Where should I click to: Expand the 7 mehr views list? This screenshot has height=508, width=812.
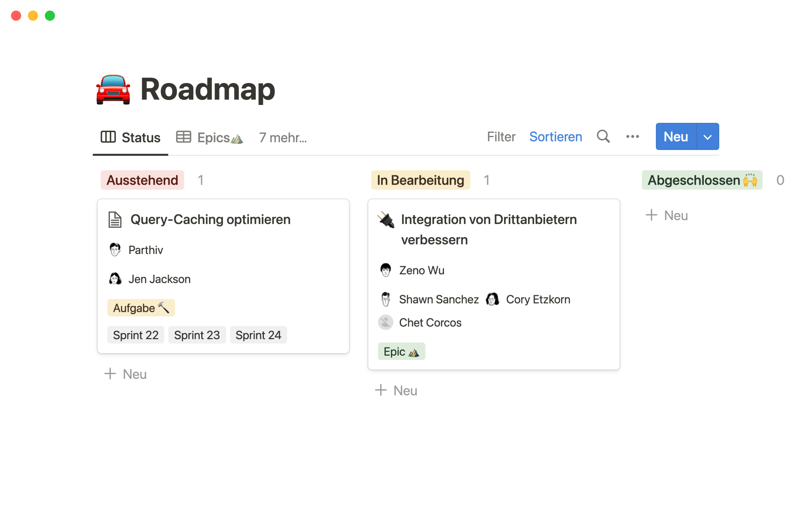(283, 138)
